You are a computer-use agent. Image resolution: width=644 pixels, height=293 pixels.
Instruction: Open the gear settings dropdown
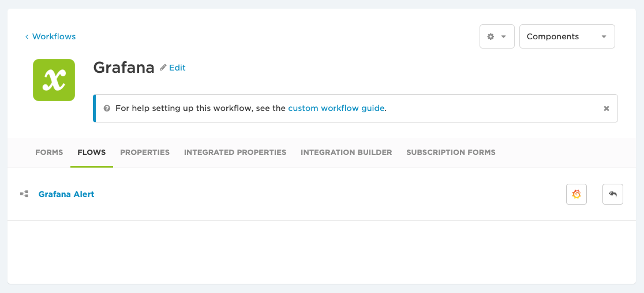click(497, 36)
